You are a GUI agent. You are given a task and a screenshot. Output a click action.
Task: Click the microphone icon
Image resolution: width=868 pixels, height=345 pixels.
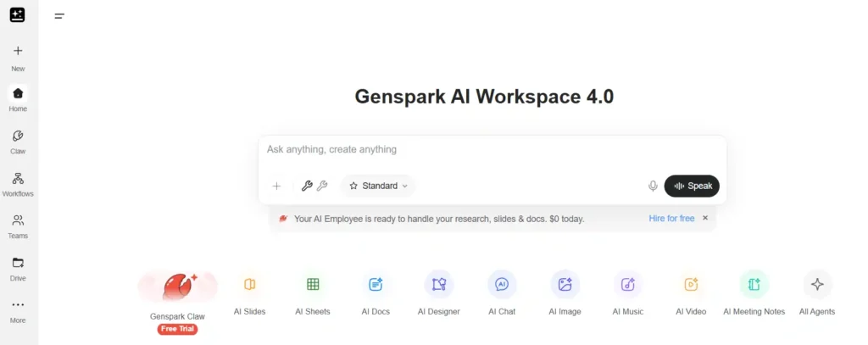coord(653,186)
